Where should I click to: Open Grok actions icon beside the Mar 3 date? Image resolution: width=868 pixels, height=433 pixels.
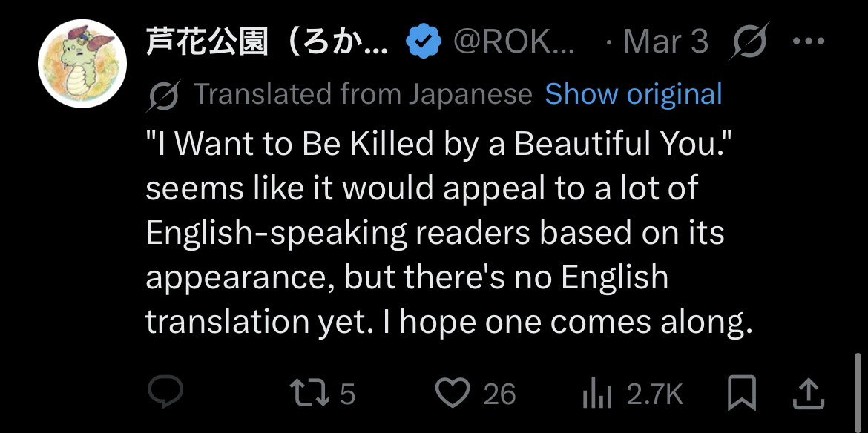pyautogui.click(x=751, y=42)
